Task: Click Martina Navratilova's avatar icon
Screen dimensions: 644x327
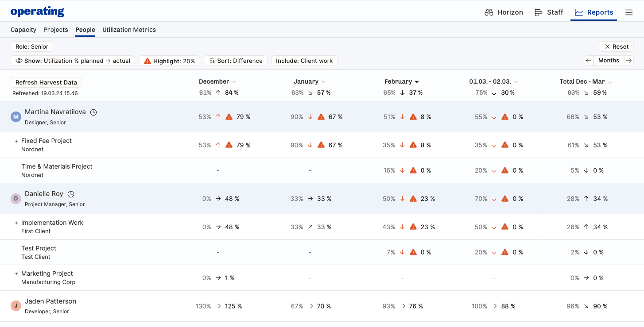Action: (16, 117)
